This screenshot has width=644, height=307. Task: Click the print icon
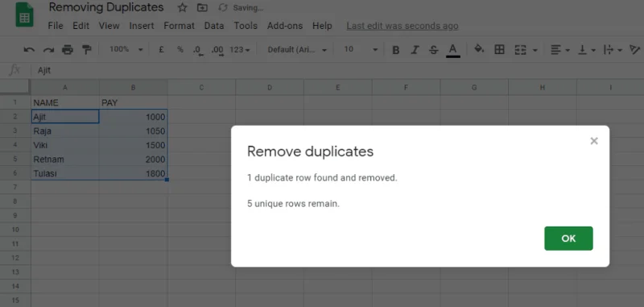[68, 50]
